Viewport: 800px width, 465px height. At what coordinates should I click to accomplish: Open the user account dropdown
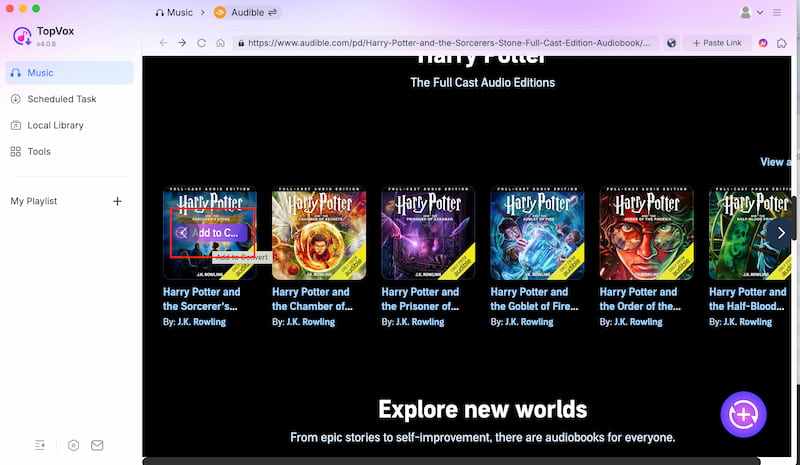point(751,12)
